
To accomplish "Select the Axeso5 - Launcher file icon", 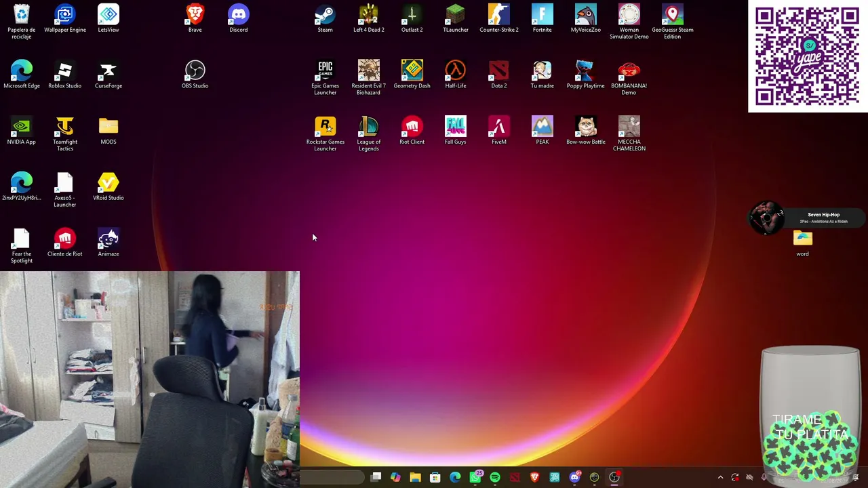I will (65, 190).
